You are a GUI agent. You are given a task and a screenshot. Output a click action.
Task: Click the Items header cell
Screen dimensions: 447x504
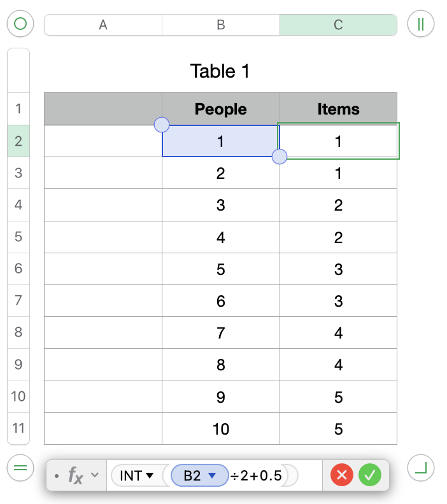click(x=338, y=109)
